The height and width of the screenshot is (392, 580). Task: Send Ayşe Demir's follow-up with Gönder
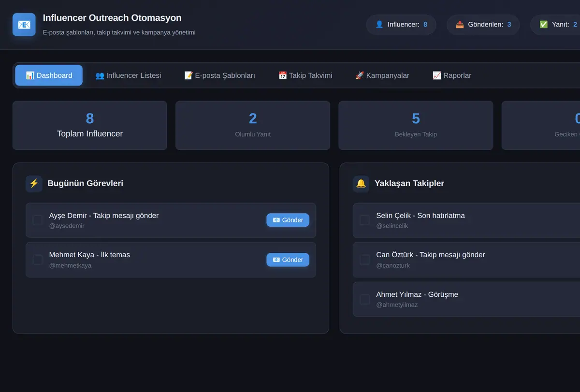[x=288, y=220]
